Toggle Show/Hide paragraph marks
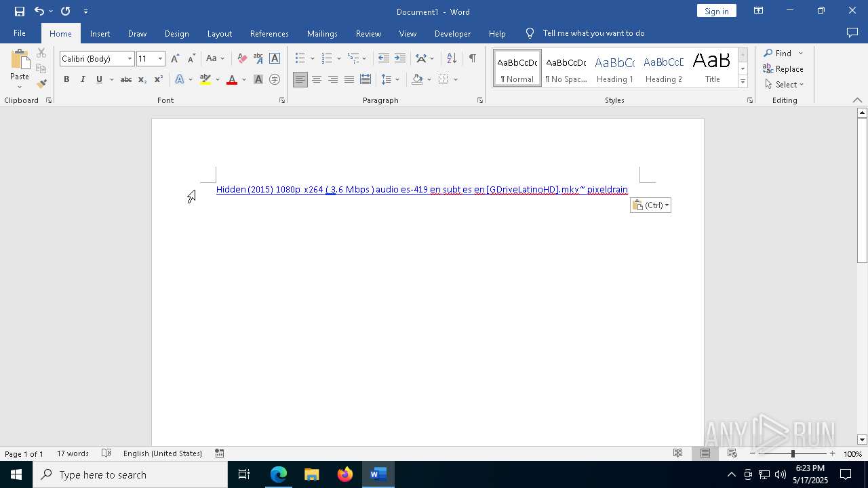This screenshot has width=868, height=488. 472,59
